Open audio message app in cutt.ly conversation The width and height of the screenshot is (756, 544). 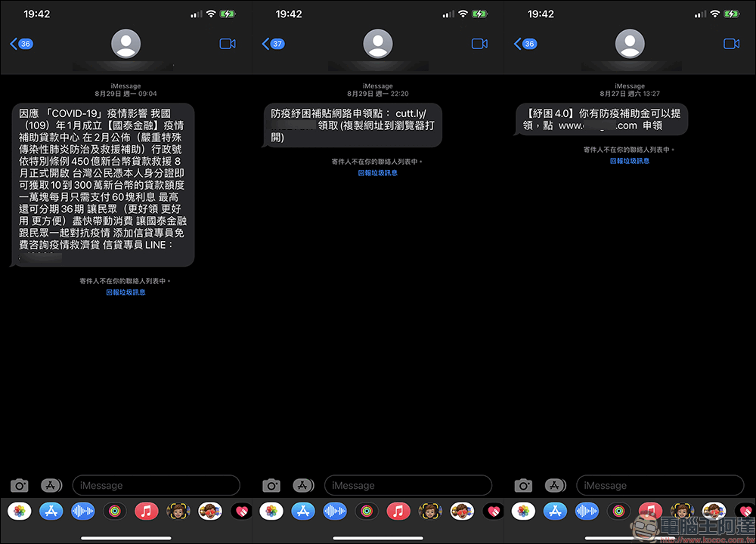pyautogui.click(x=335, y=511)
